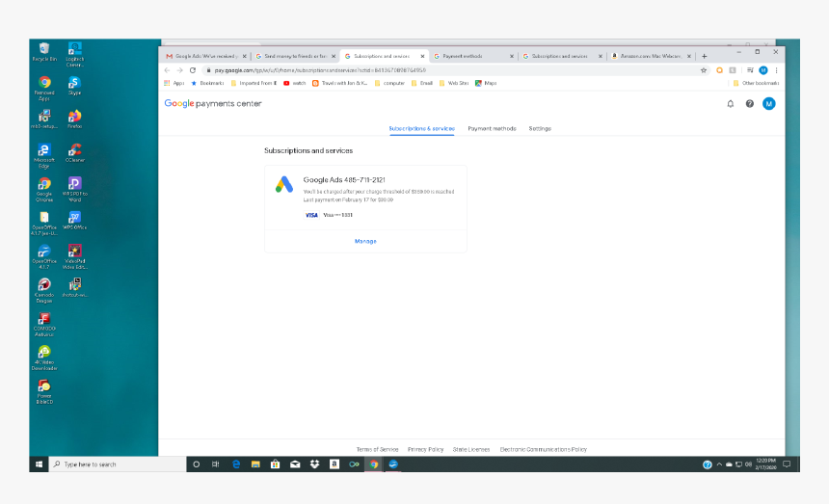The image size is (829, 504).
Task: Click Manage on the Google Ads card
Action: tap(365, 241)
